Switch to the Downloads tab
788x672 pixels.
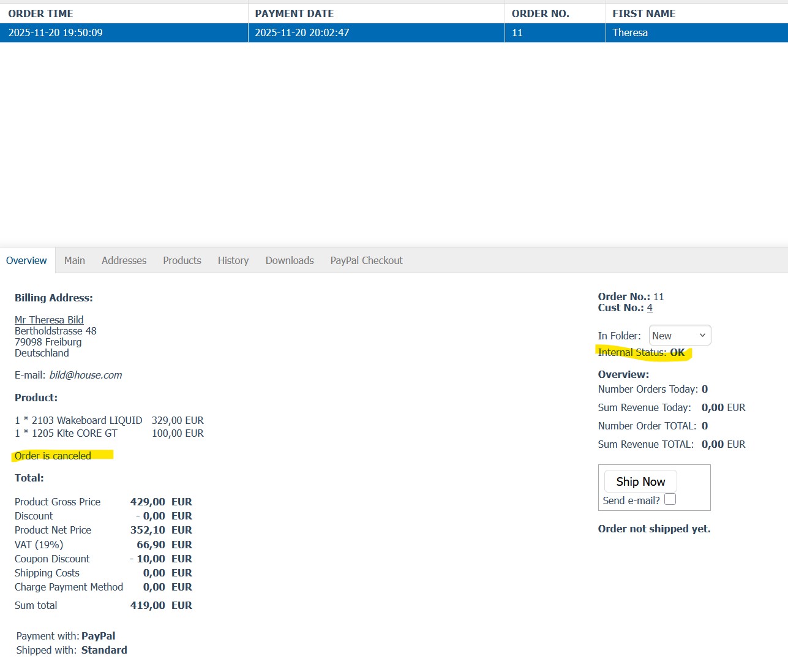click(290, 261)
